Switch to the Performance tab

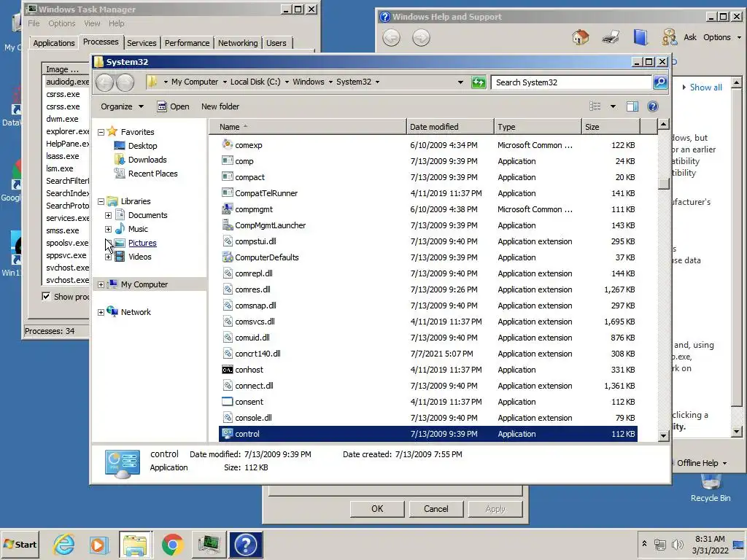pyautogui.click(x=187, y=43)
